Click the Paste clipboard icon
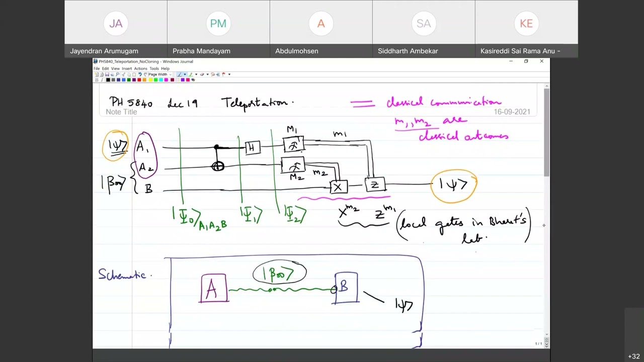The image size is (644, 362). click(134, 74)
